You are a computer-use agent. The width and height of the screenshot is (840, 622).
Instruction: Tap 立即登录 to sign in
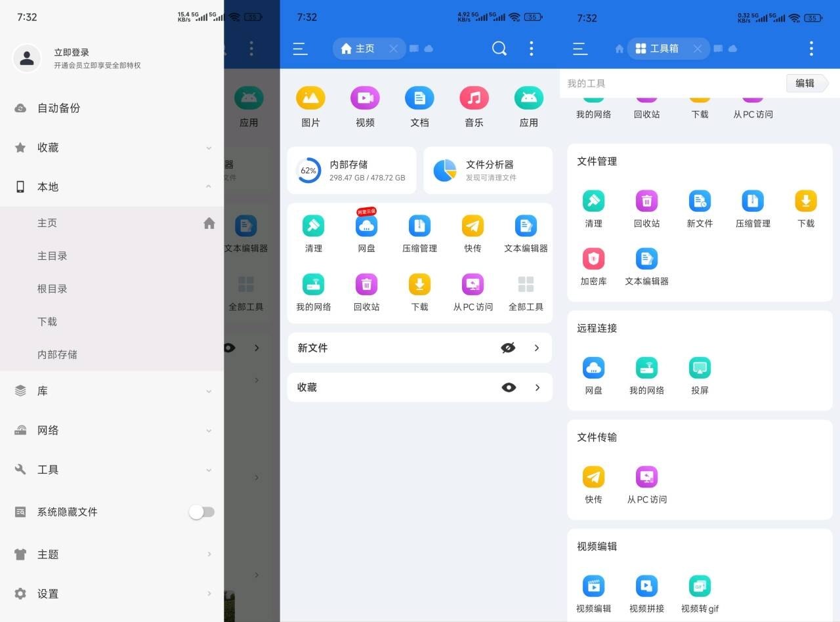click(x=72, y=52)
